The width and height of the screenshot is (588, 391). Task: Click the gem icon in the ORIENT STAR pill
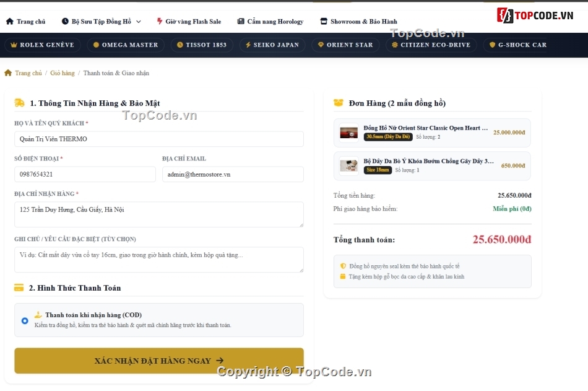tap(321, 45)
